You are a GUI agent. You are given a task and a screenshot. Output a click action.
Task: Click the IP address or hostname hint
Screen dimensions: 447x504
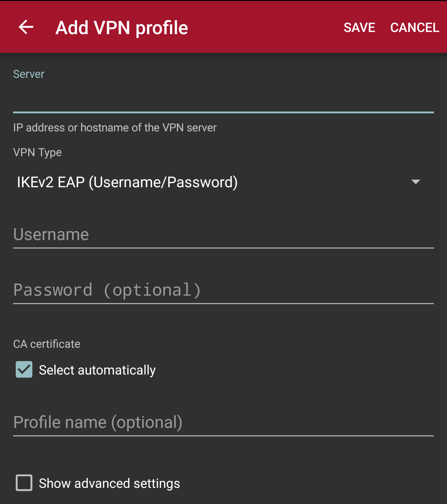(115, 128)
